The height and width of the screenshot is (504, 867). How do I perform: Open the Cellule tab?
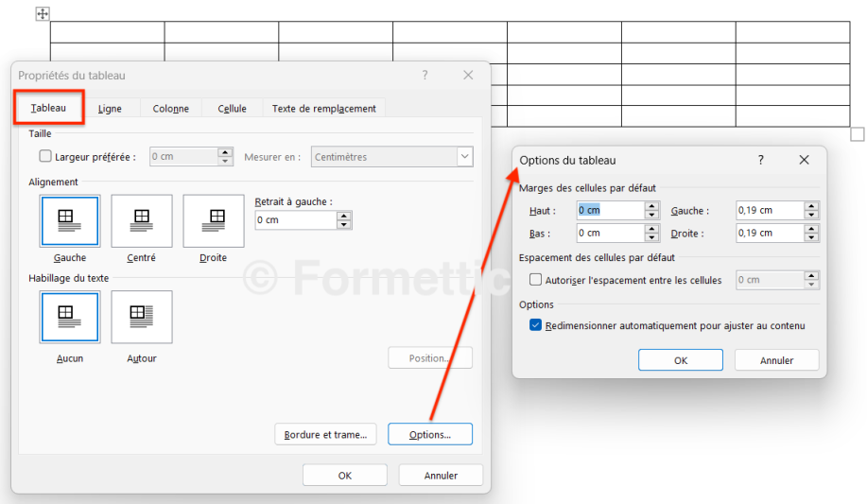click(232, 109)
